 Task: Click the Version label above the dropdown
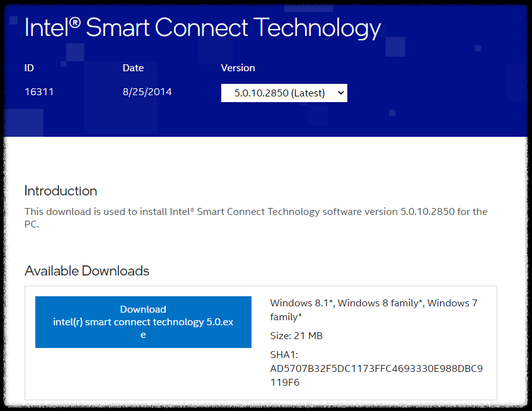click(x=238, y=68)
